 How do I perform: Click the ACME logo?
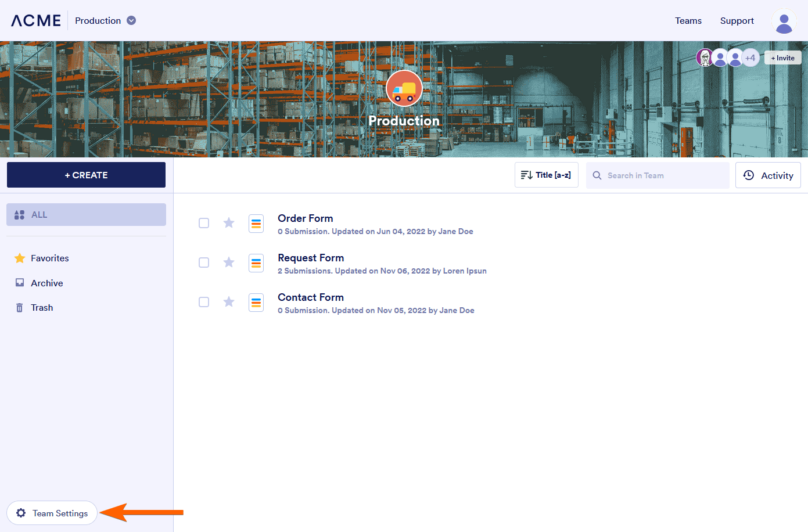tap(36, 20)
